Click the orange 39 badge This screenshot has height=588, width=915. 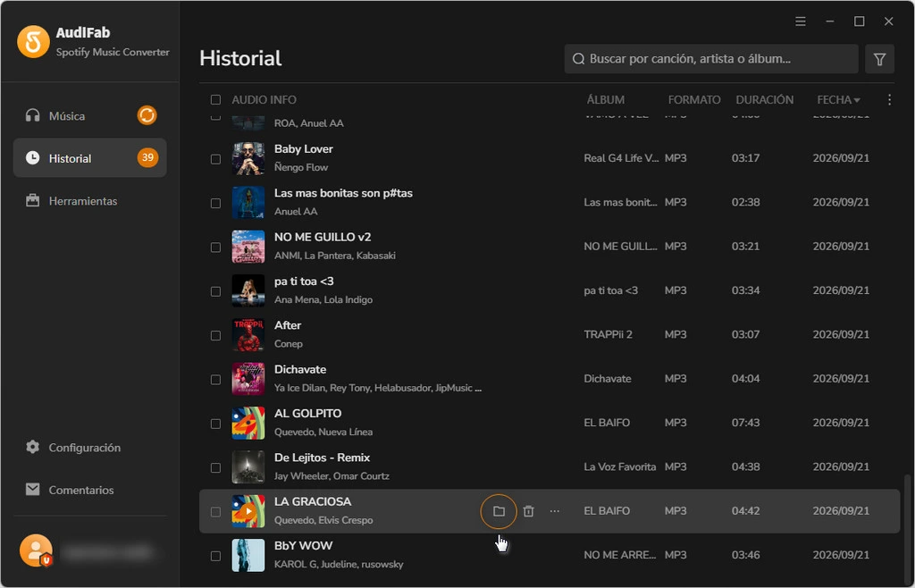147,157
